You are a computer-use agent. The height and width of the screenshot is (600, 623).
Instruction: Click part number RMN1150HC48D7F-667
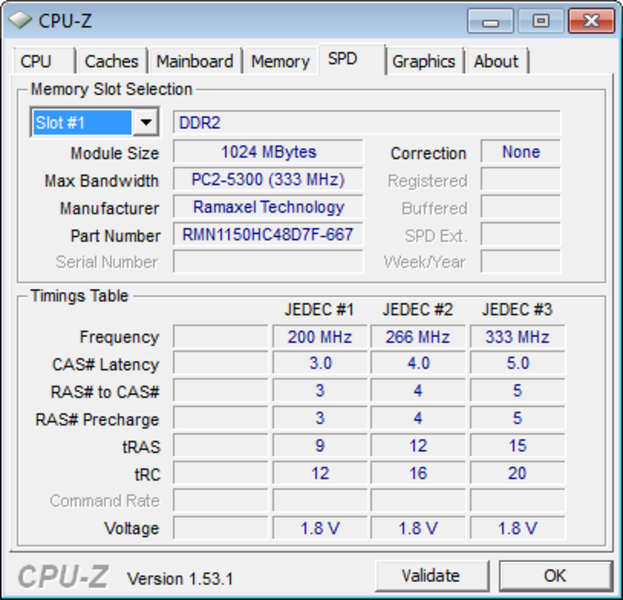(x=268, y=234)
